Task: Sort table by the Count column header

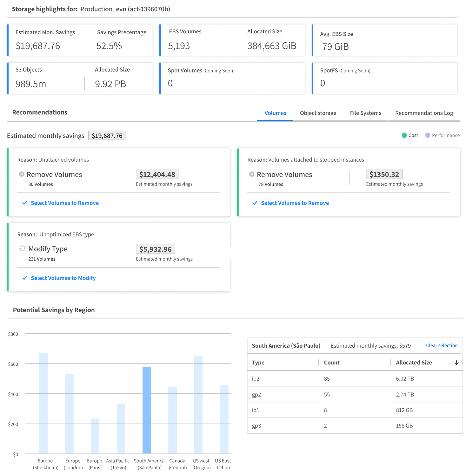Action: coord(331,363)
